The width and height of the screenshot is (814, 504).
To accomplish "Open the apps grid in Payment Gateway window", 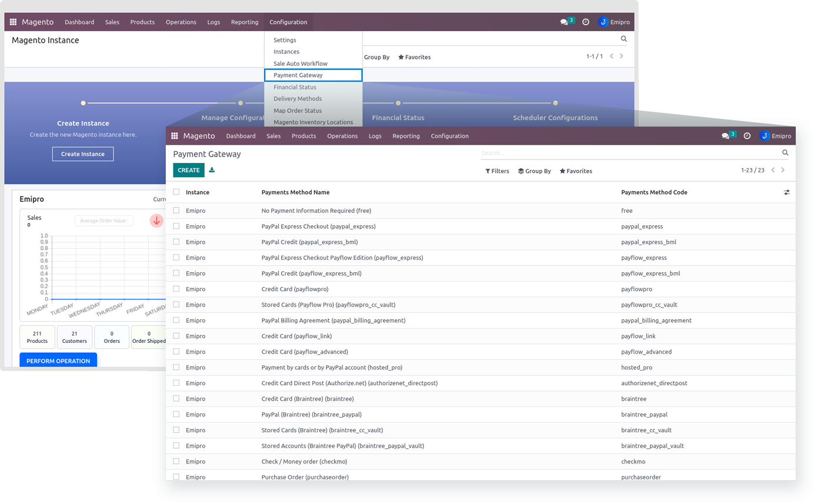I will click(175, 136).
